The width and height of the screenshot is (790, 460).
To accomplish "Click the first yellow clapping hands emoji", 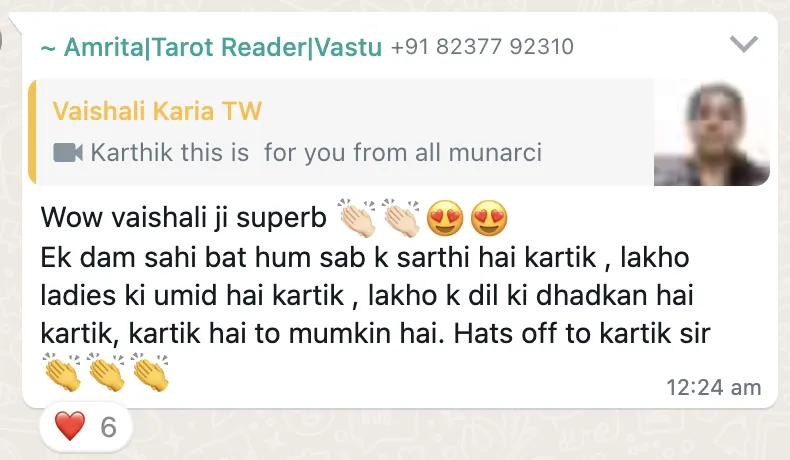I will tap(62, 372).
